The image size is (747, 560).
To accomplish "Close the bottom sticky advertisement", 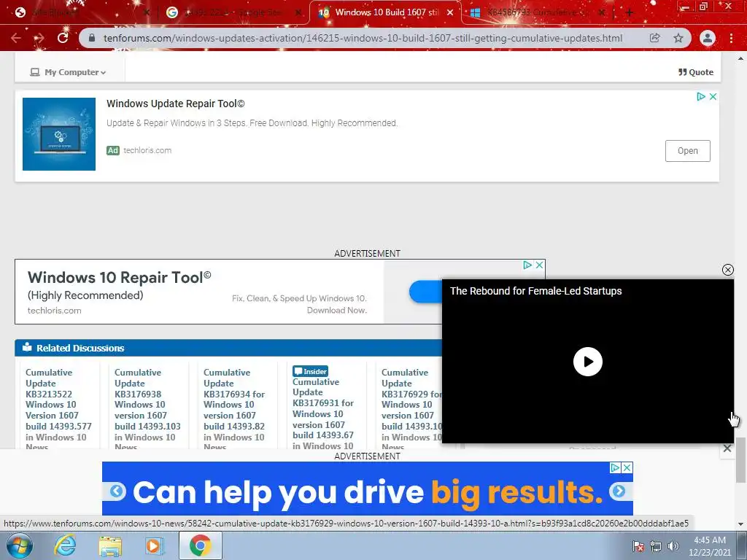I will pyautogui.click(x=727, y=448).
